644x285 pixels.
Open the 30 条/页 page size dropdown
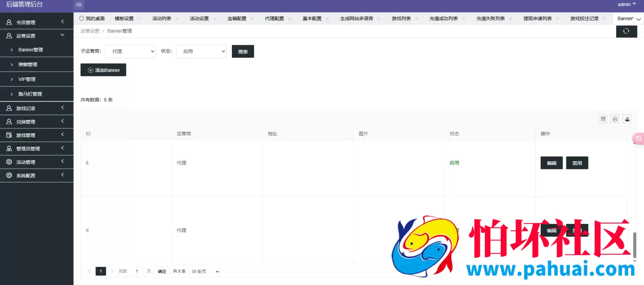(x=205, y=271)
